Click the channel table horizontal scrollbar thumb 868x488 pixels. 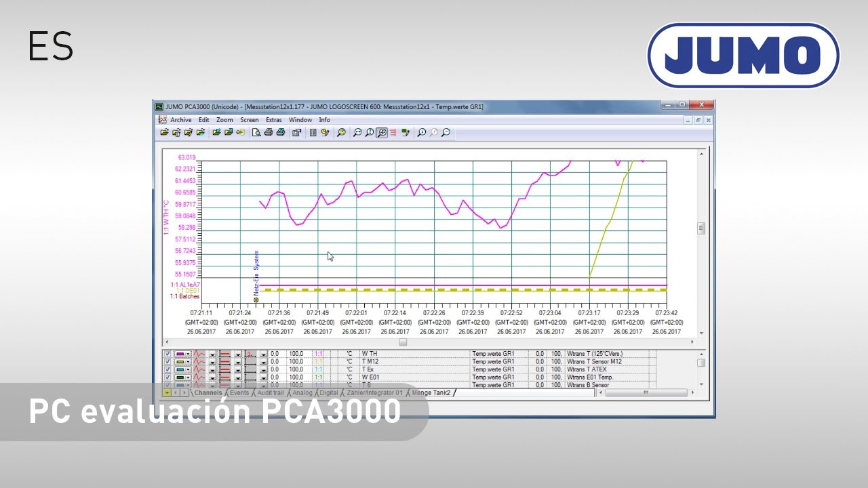coord(646,392)
